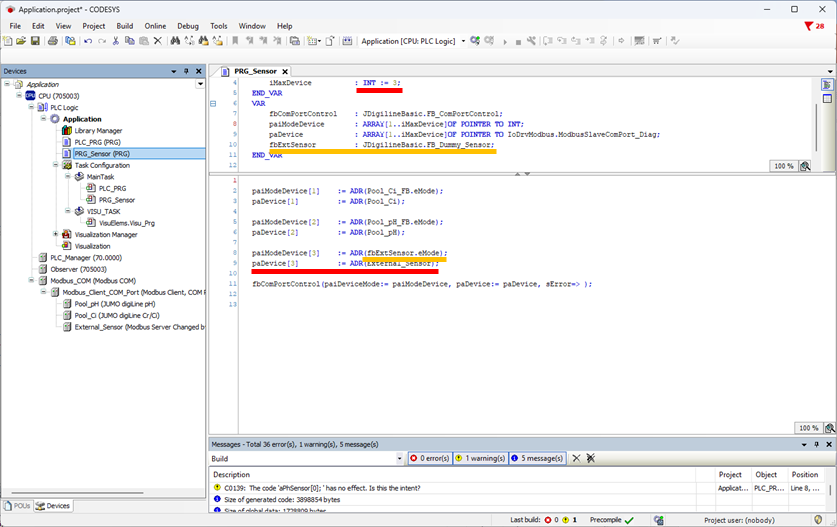Click the Cut scissors icon
The width and height of the screenshot is (837, 527).
(115, 41)
